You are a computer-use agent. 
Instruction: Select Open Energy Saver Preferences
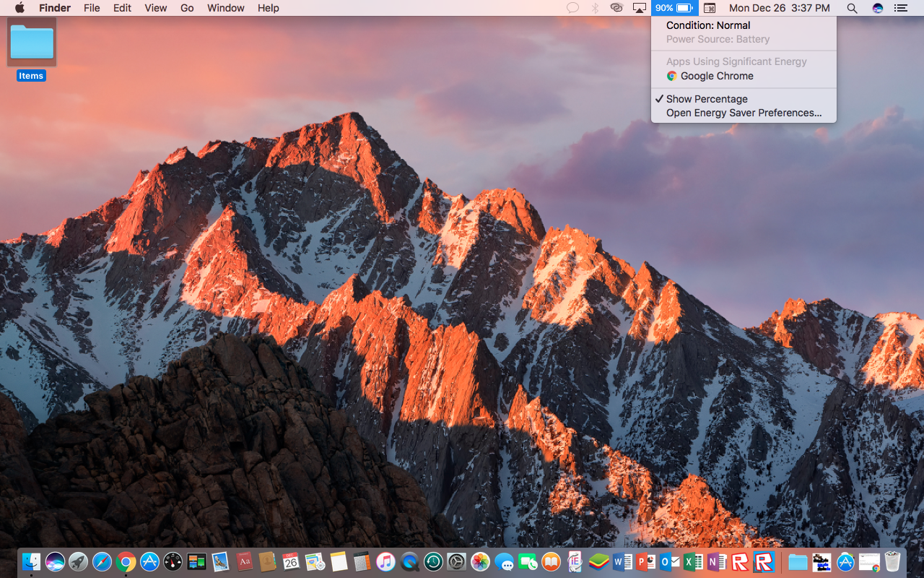tap(744, 113)
